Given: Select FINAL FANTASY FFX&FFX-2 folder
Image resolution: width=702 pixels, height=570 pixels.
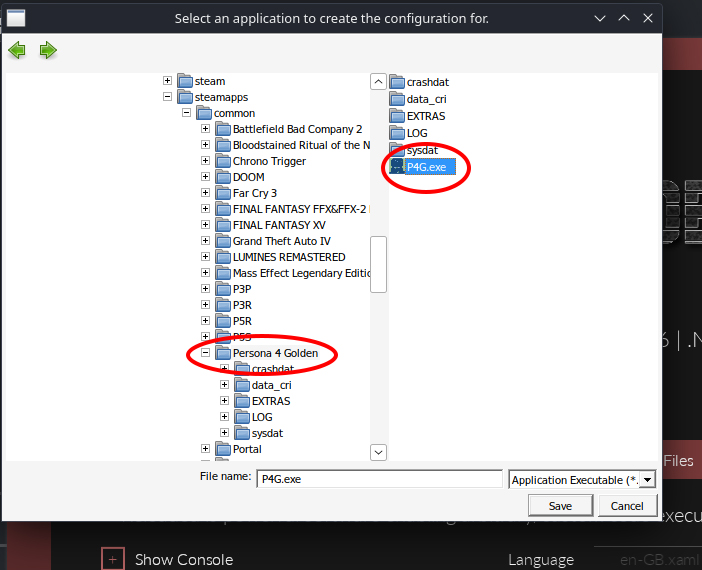Looking at the screenshot, I should click(300, 209).
